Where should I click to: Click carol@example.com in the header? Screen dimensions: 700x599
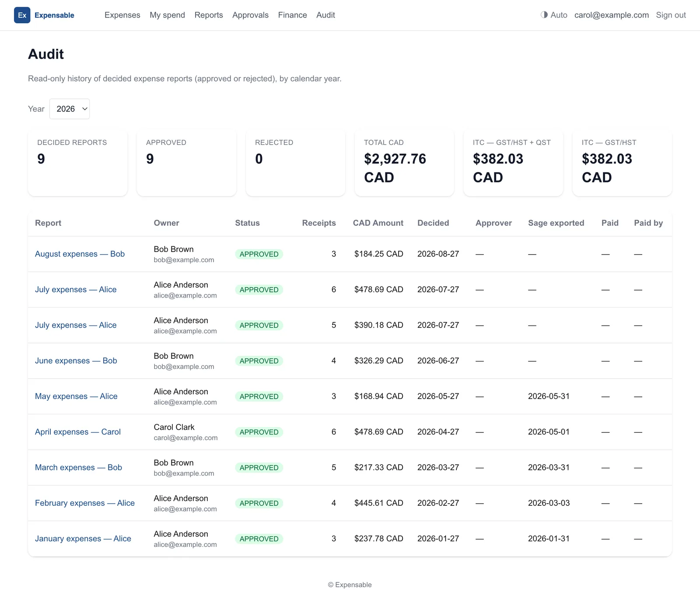(x=611, y=15)
